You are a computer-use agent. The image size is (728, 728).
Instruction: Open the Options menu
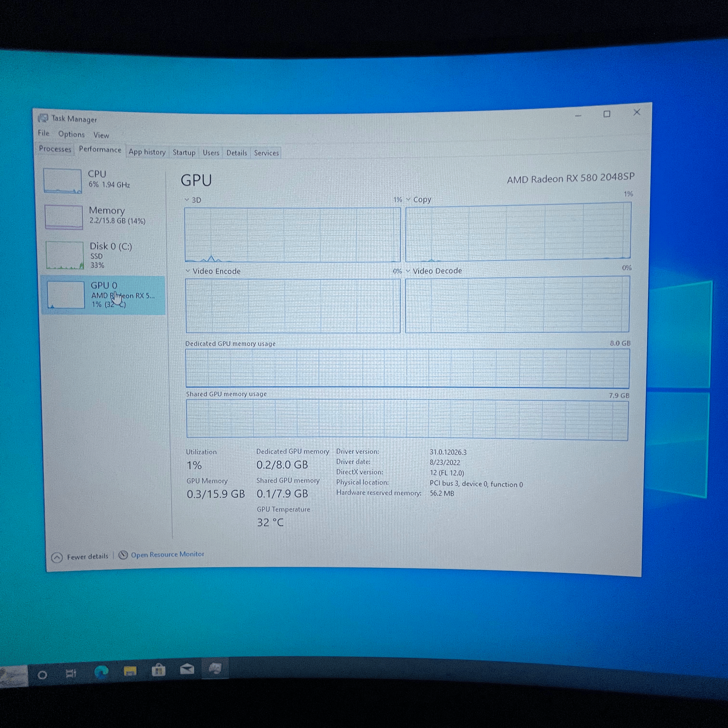click(71, 134)
